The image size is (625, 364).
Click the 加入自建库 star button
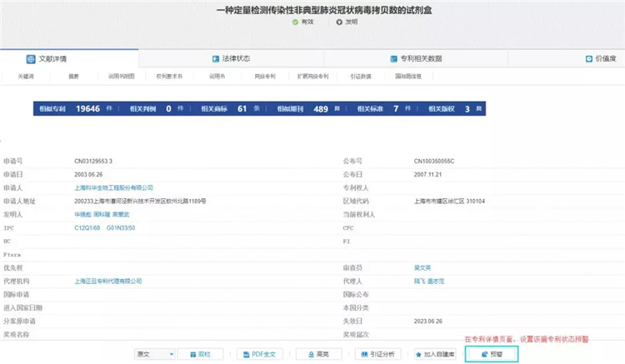[x=435, y=354]
